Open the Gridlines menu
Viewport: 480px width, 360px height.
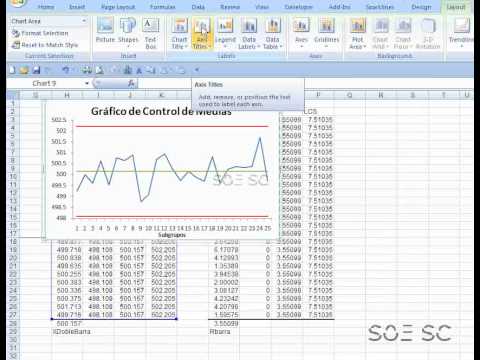coord(326,33)
